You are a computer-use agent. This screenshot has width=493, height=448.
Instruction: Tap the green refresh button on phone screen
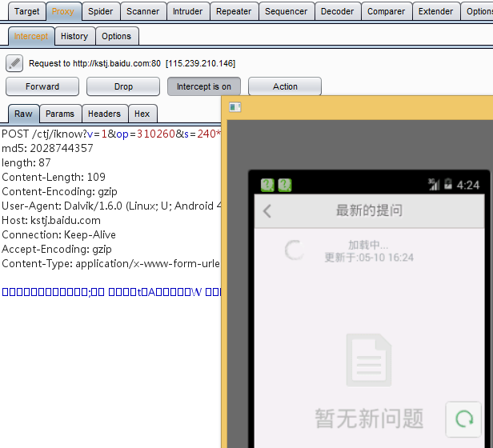(463, 419)
